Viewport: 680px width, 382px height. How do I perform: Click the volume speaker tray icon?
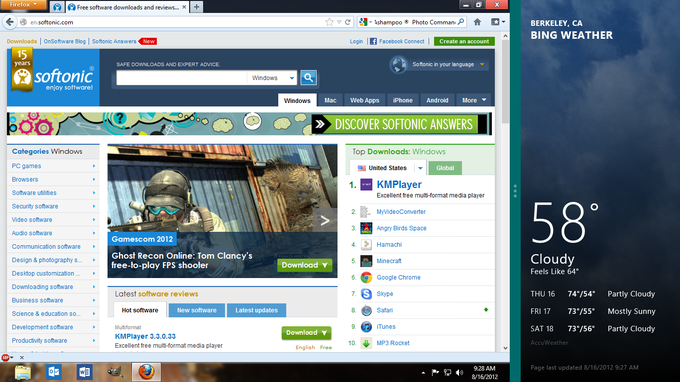coord(460,372)
